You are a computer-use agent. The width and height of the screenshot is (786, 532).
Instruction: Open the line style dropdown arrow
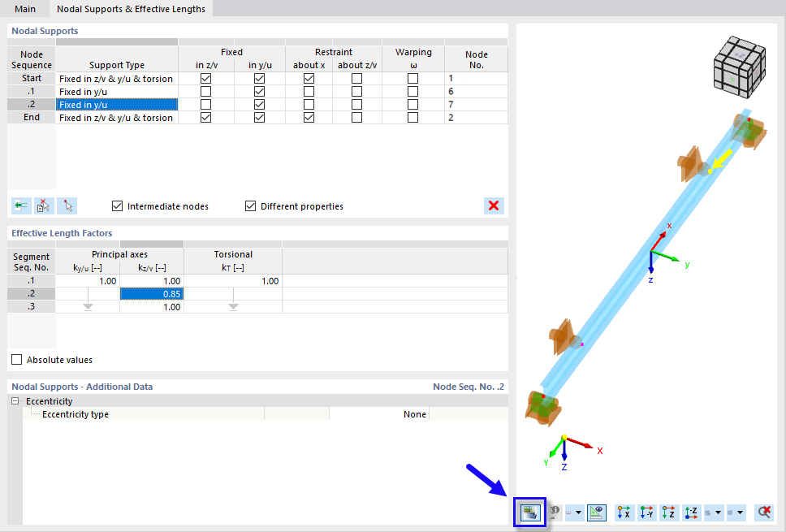click(x=579, y=513)
